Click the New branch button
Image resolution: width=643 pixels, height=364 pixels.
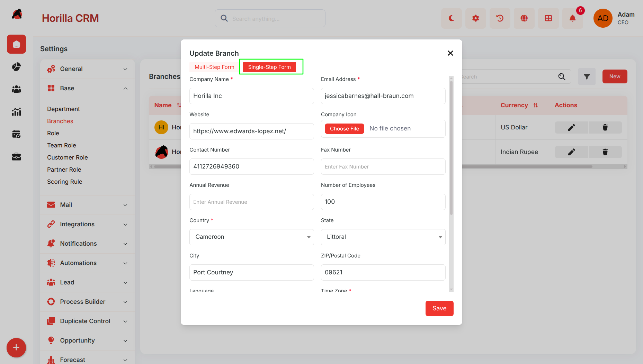(x=615, y=76)
